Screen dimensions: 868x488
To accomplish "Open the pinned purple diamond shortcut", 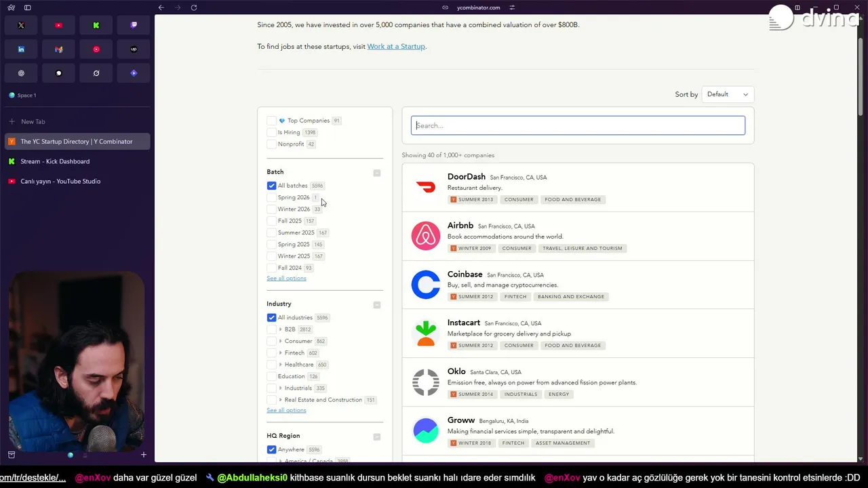I will pyautogui.click(x=134, y=73).
